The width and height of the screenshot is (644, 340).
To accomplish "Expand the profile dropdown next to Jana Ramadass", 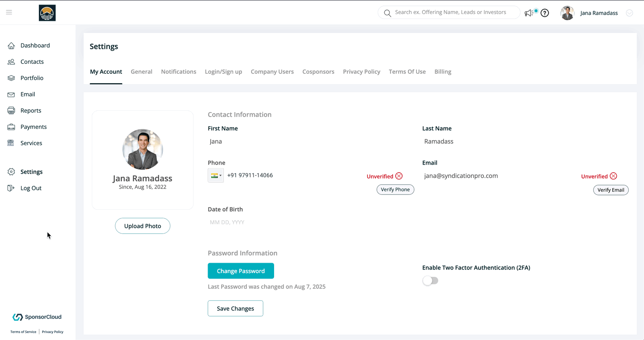I will tap(629, 13).
